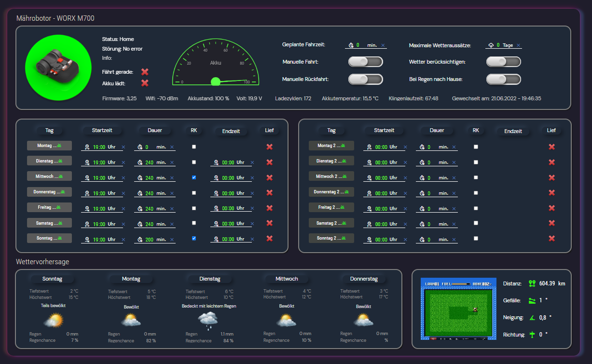The image size is (592, 364).
Task: Edit the Maximale Wetteraussätze Tage field
Action: pos(505,45)
